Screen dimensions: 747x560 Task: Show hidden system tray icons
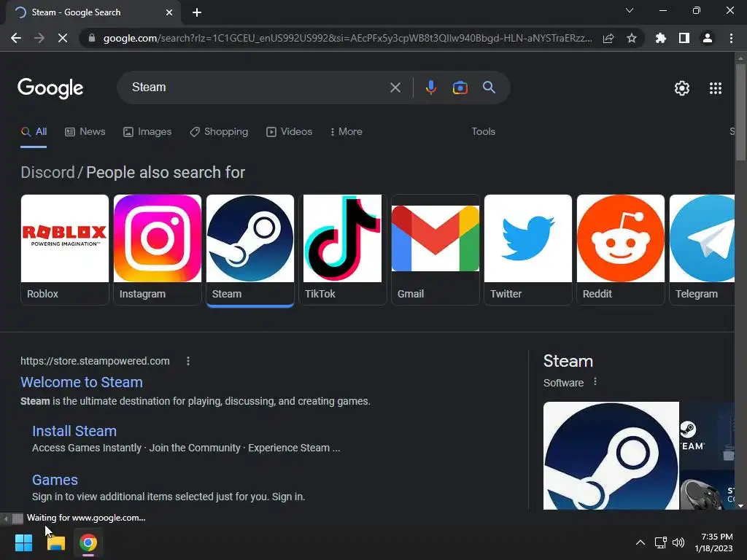click(640, 542)
